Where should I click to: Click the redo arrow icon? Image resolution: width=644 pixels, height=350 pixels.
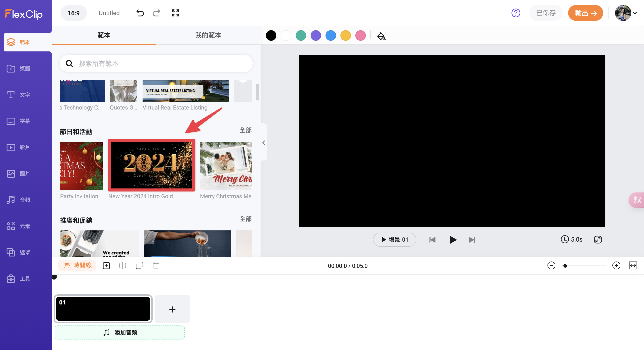(x=156, y=13)
